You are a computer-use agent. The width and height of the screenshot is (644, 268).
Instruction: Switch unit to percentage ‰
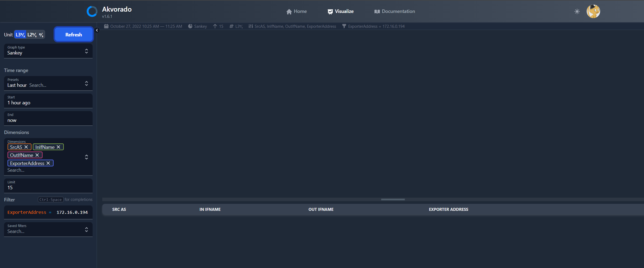(41, 35)
